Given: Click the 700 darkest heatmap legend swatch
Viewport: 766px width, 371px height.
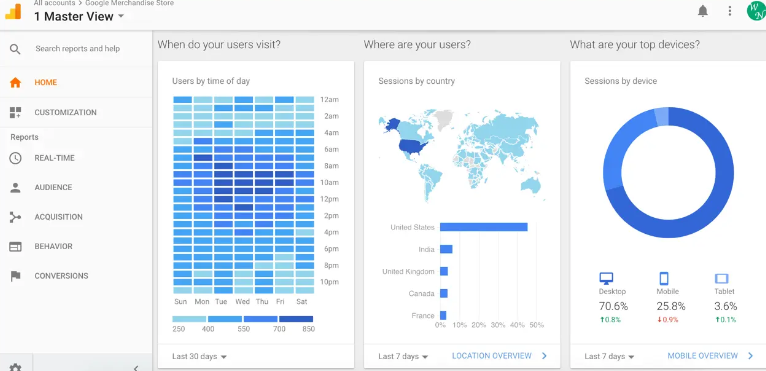Looking at the screenshot, I should (296, 319).
